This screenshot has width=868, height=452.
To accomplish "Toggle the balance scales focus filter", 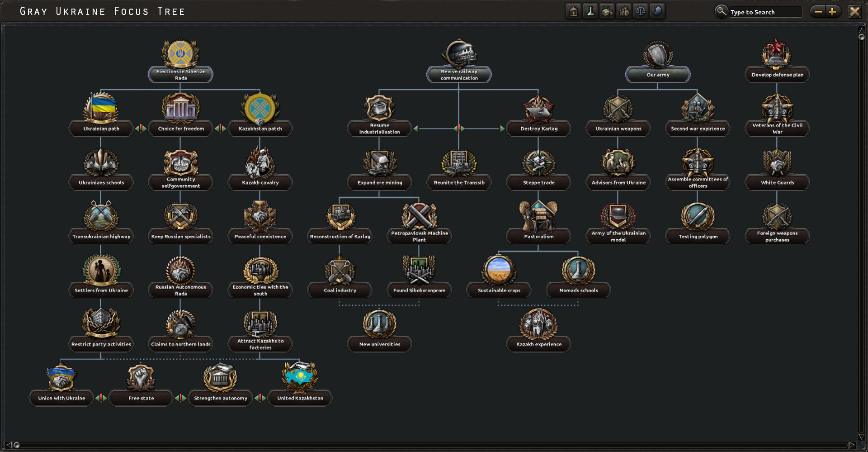I will [x=641, y=11].
